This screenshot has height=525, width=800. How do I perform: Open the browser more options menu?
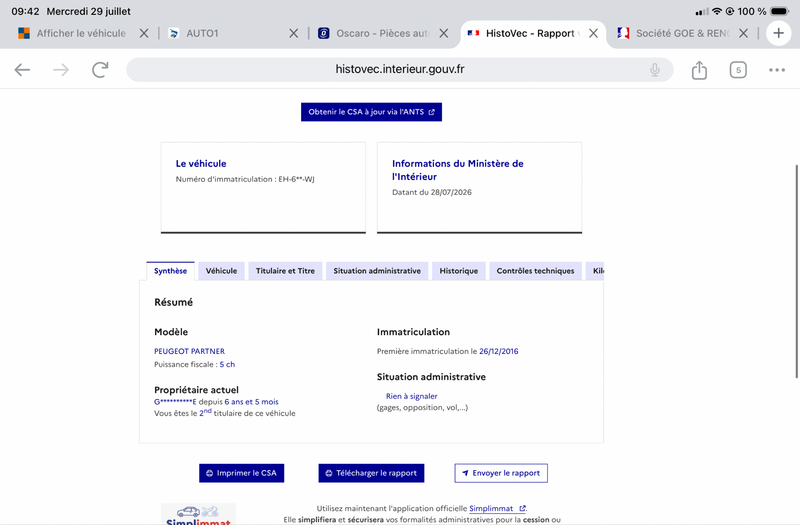(x=777, y=70)
